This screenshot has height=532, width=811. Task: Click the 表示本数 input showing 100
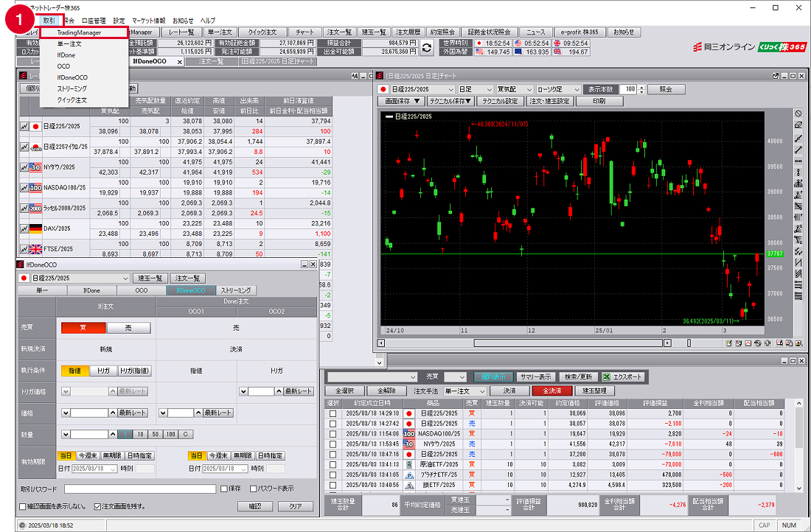(628, 89)
